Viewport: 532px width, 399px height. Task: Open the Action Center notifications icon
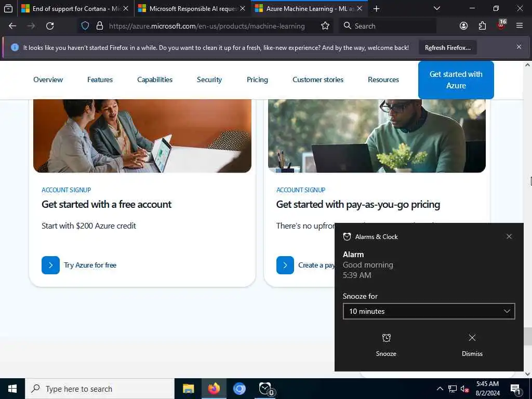515,389
